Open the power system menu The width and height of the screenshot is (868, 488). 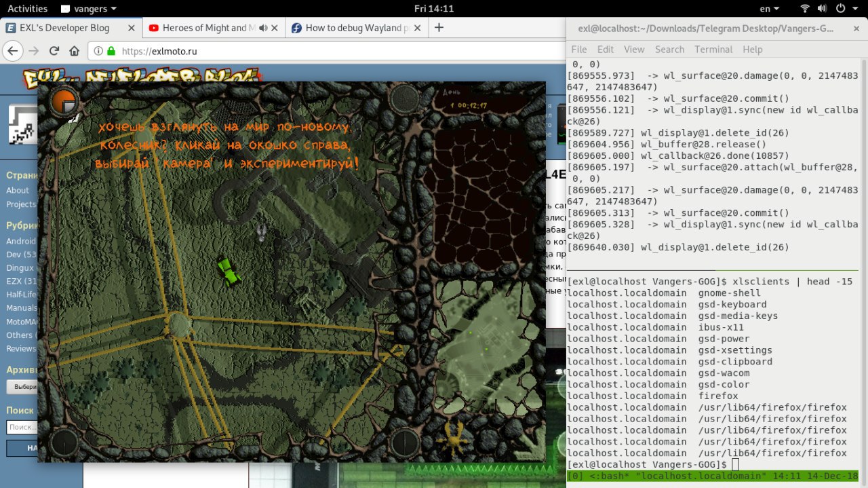coord(846,9)
